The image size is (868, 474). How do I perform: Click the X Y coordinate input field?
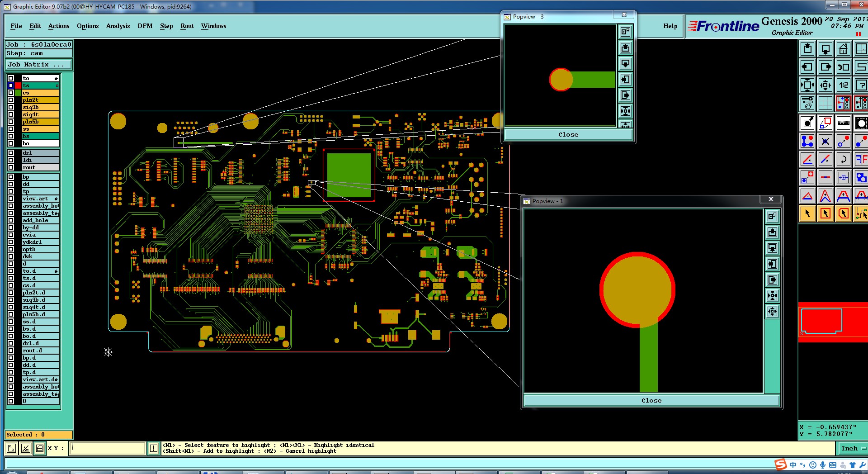[108, 448]
